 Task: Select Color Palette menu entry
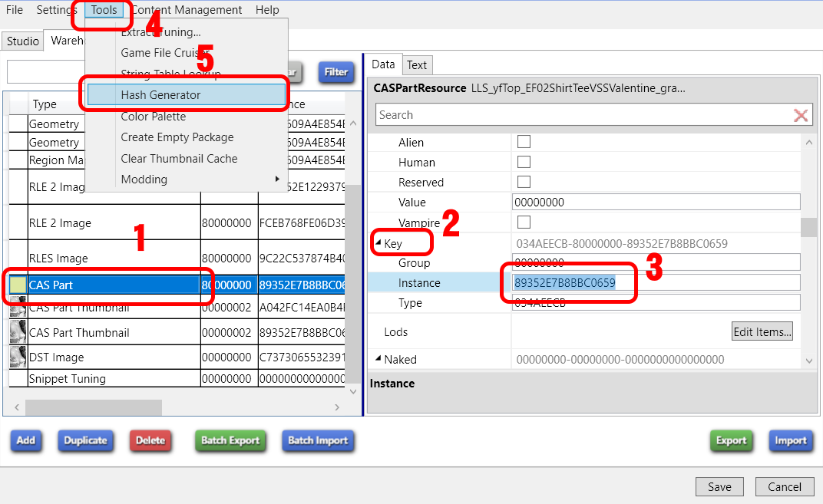click(154, 117)
